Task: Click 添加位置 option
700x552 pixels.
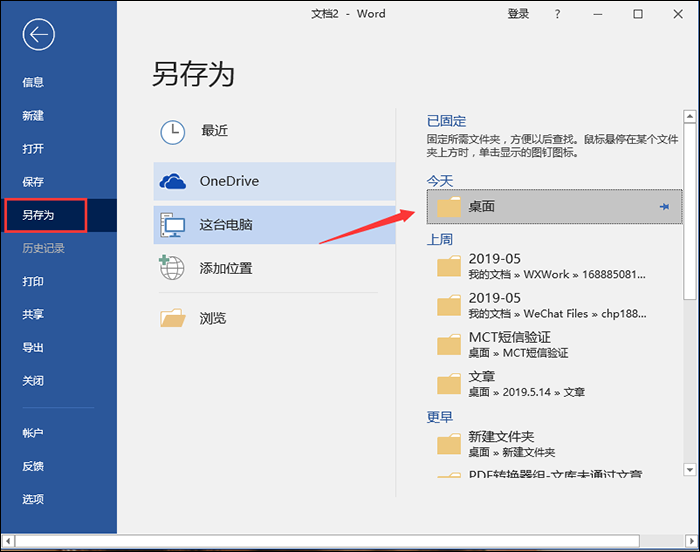Action: click(275, 268)
